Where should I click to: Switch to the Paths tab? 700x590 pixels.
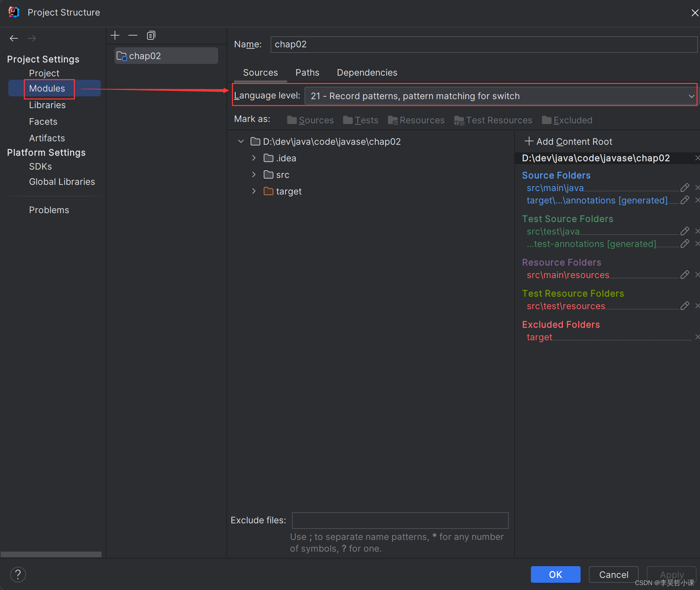pos(307,73)
